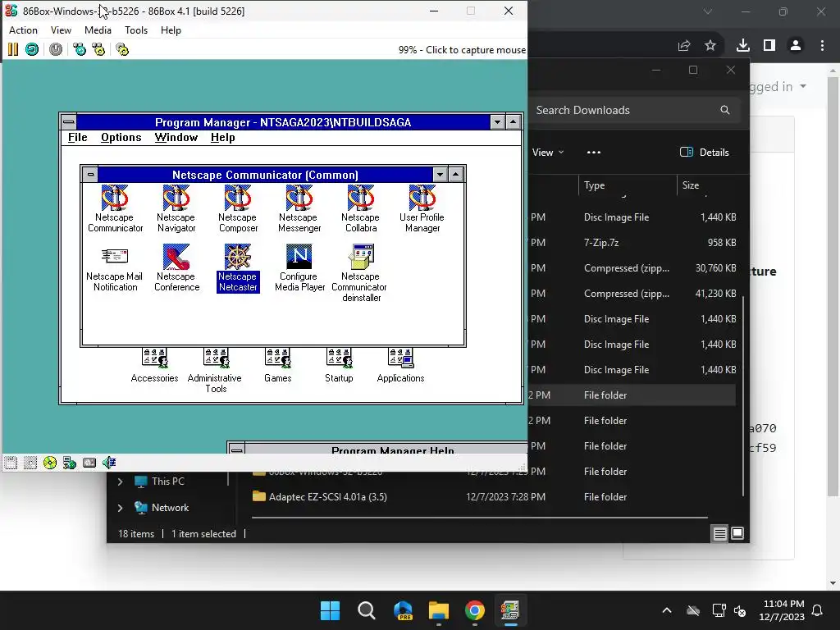
Task: Open the 86Box Media menu
Action: click(98, 30)
